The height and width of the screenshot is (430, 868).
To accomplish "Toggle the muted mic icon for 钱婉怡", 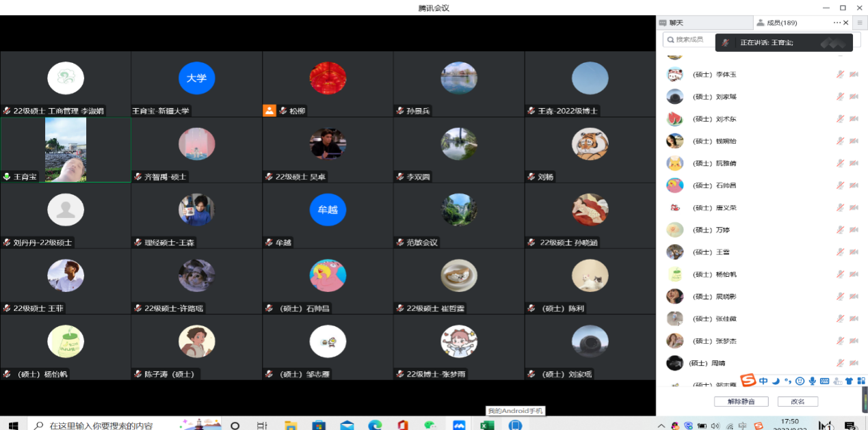I will click(840, 141).
